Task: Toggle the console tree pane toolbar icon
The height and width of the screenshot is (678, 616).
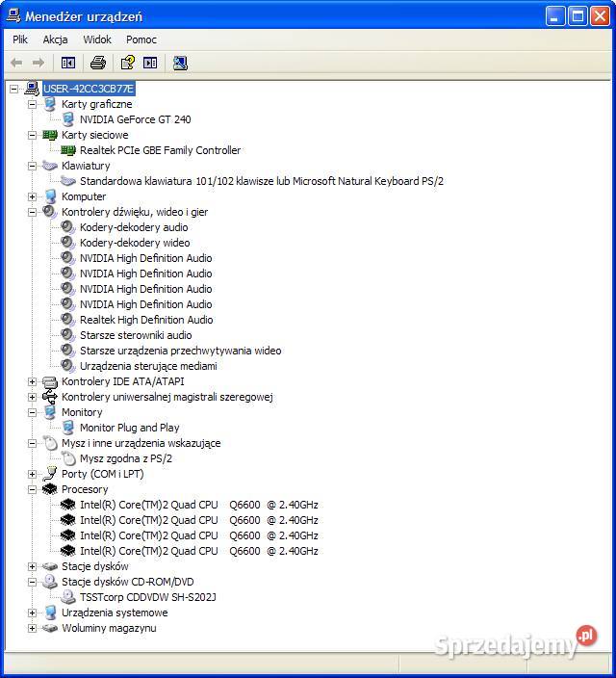Action: tap(68, 64)
